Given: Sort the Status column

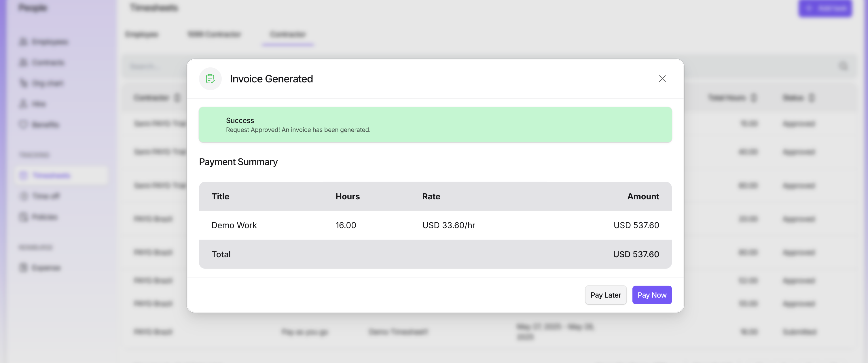Looking at the screenshot, I should coord(812,98).
